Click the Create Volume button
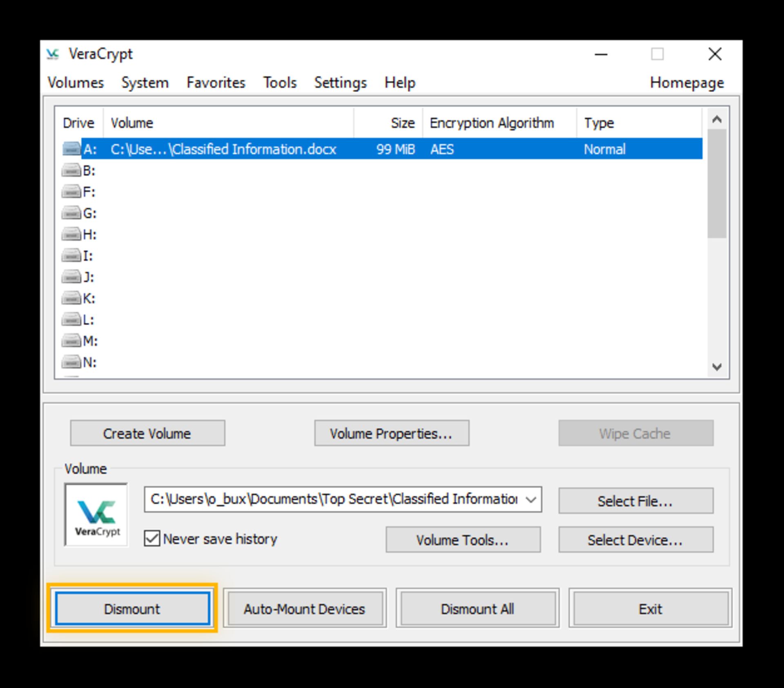 [x=147, y=433]
